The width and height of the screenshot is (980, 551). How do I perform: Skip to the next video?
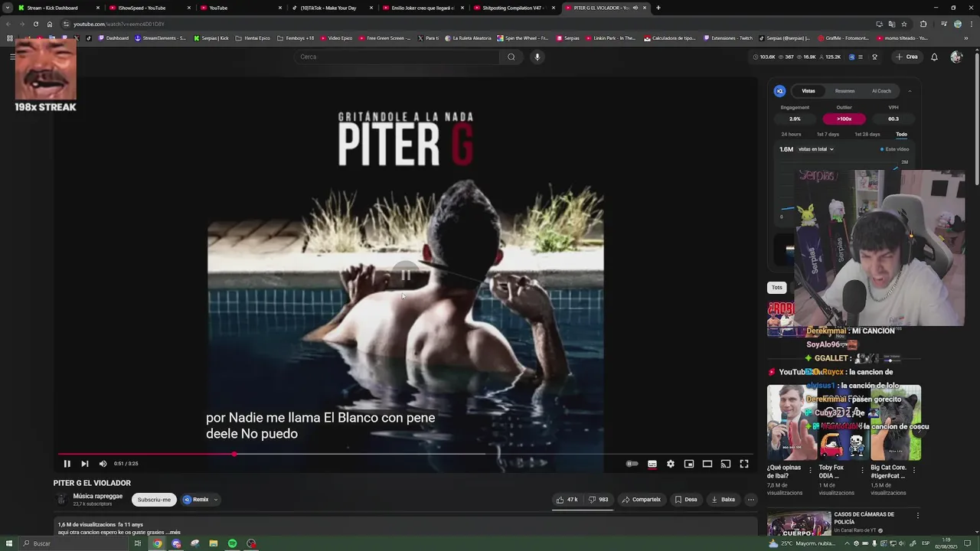coord(85,464)
